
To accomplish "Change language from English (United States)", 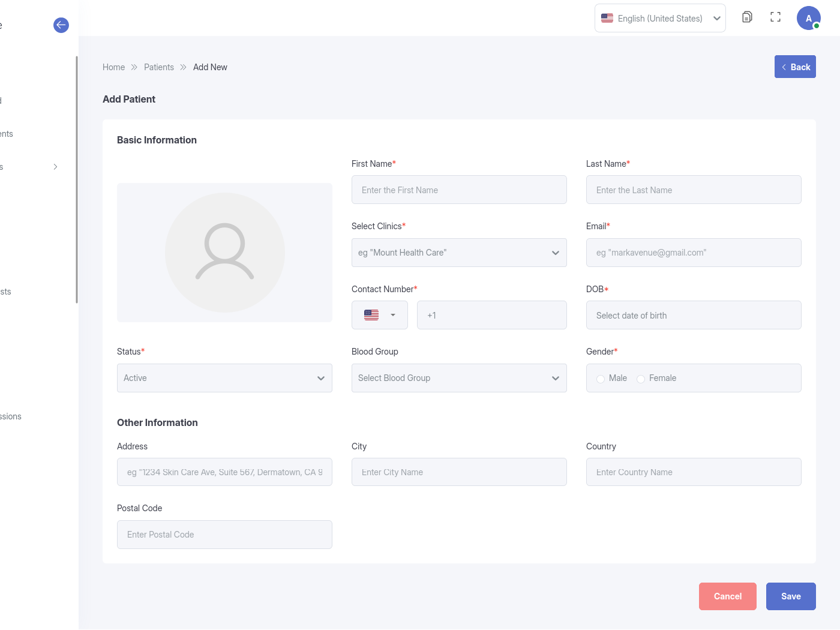I will pos(660,18).
